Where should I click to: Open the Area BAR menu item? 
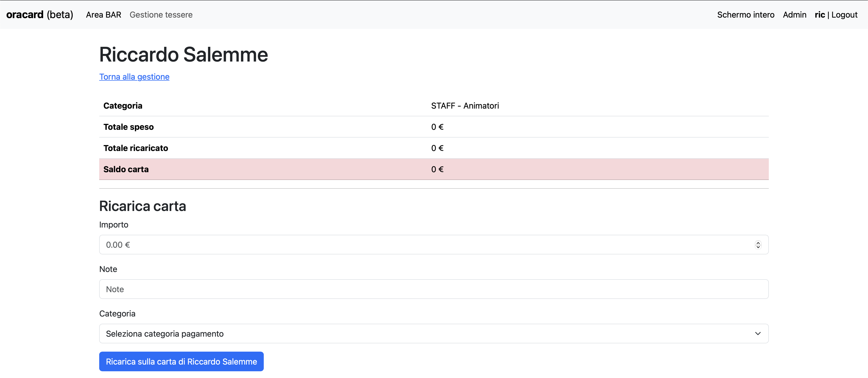click(x=103, y=15)
